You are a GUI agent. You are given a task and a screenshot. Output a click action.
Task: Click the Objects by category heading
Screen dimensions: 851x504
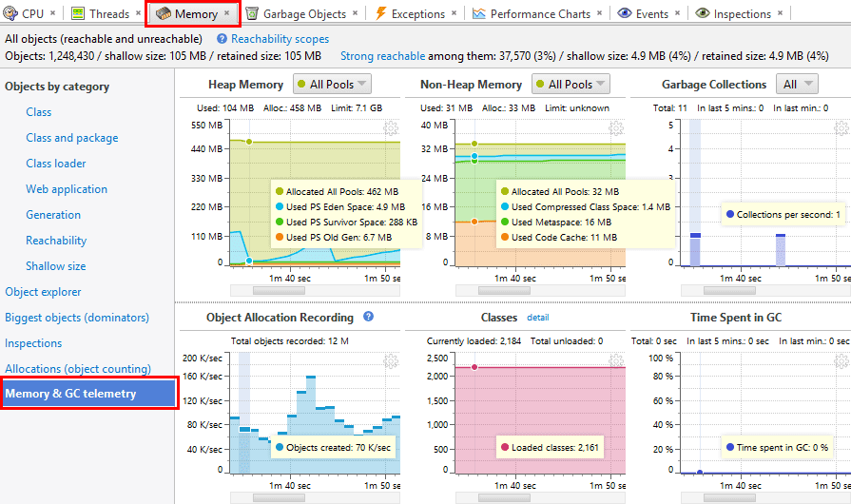point(57,87)
